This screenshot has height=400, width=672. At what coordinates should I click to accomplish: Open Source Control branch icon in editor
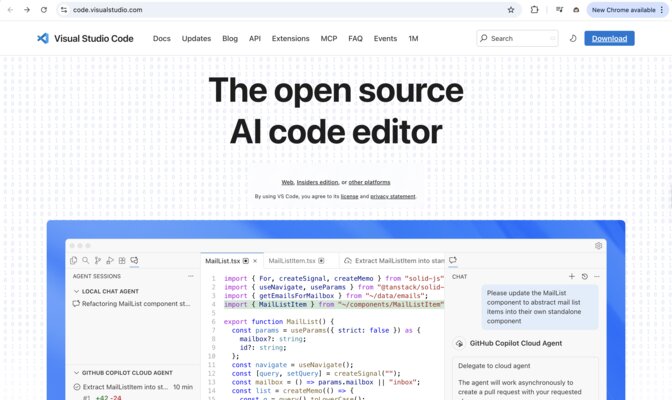pyautogui.click(x=98, y=260)
